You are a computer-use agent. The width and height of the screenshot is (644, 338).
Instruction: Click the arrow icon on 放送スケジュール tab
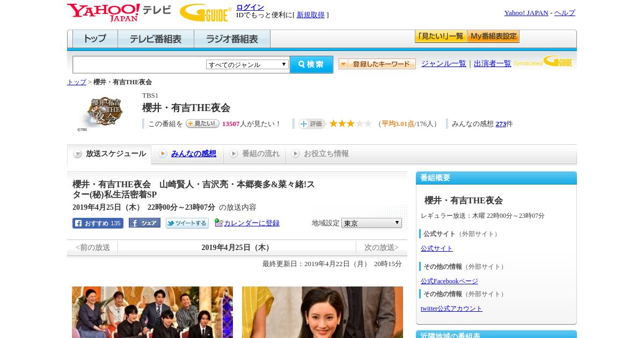[x=78, y=154]
